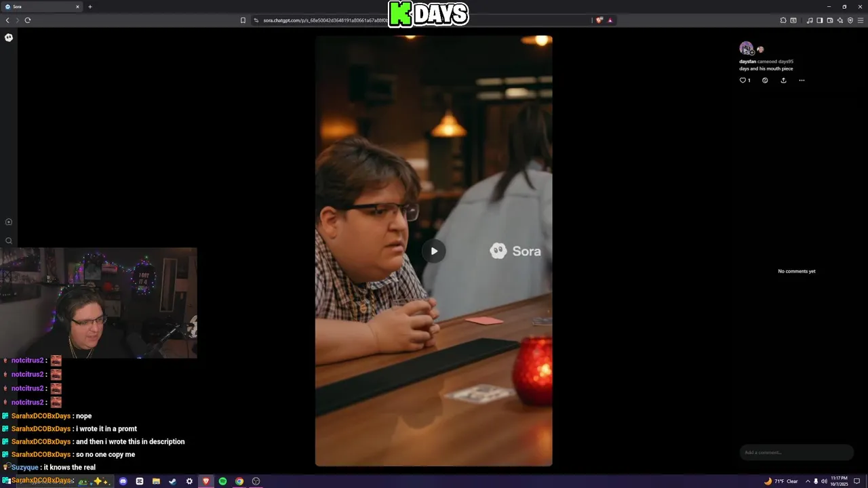Open Brave browser from taskbar
This screenshot has width=868, height=488.
(x=206, y=481)
